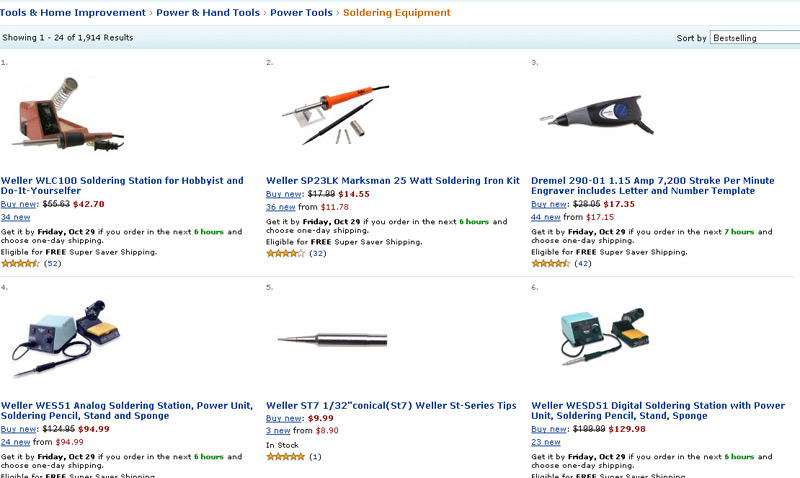Click the star rating for Dremel engraver
This screenshot has width=800, height=478.
point(550,264)
